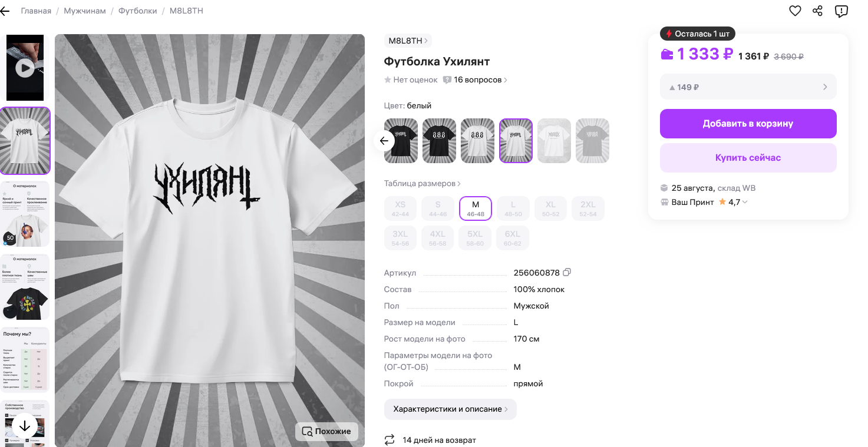Copy article number 256060878

[x=567, y=272]
